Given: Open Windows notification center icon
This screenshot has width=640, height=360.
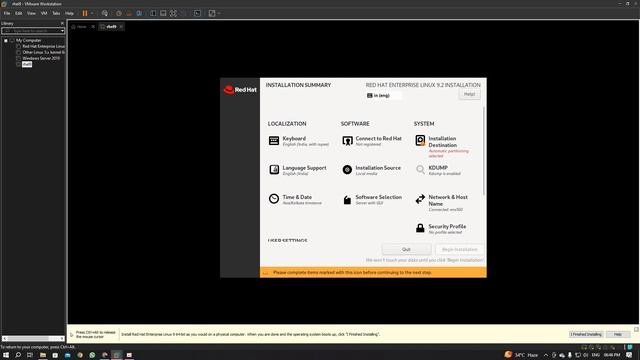Looking at the screenshot, I should [x=629, y=355].
